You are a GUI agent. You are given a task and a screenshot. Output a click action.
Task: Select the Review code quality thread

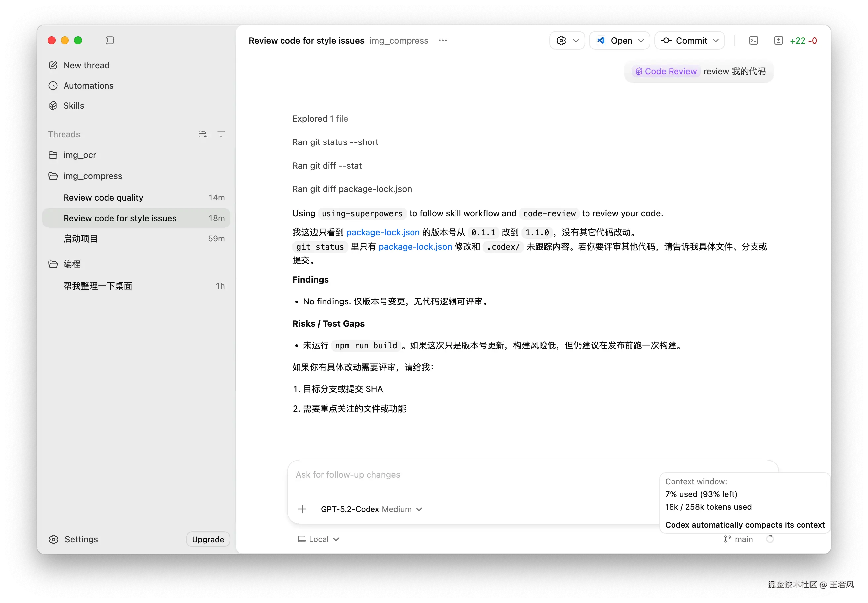(103, 198)
